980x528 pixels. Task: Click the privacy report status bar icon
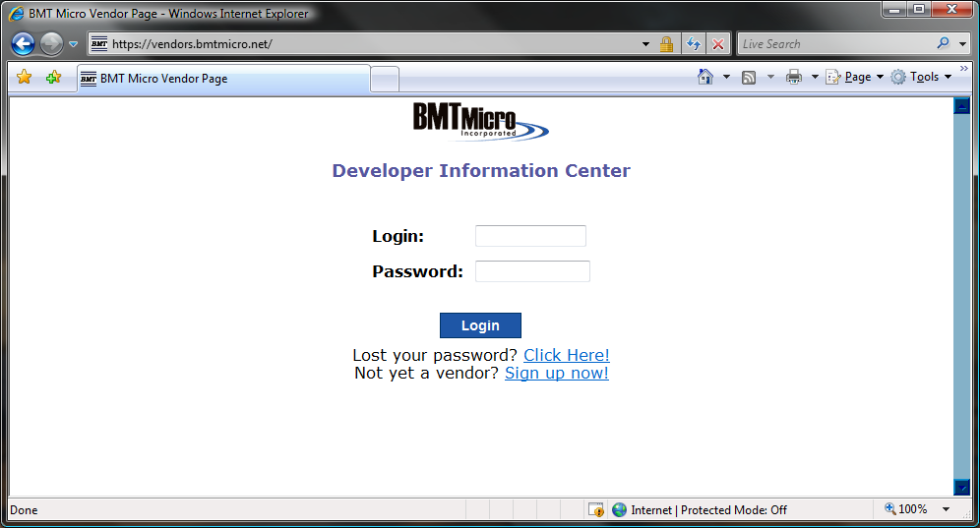click(x=595, y=510)
